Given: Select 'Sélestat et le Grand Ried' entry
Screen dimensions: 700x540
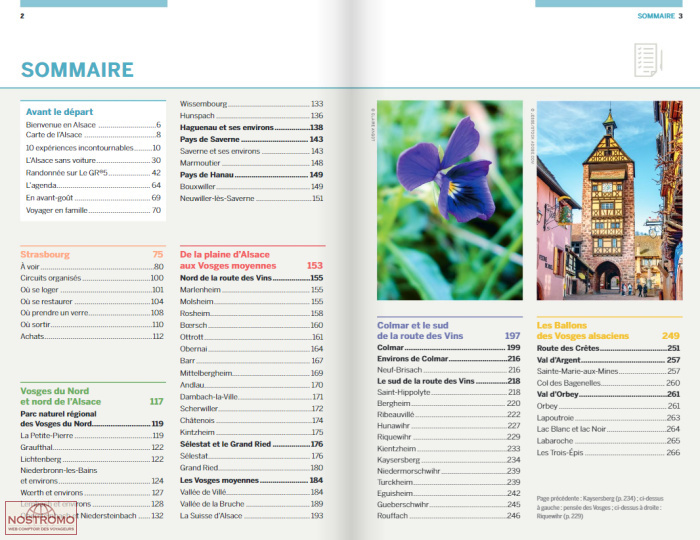Looking at the screenshot, I should coord(251,444).
